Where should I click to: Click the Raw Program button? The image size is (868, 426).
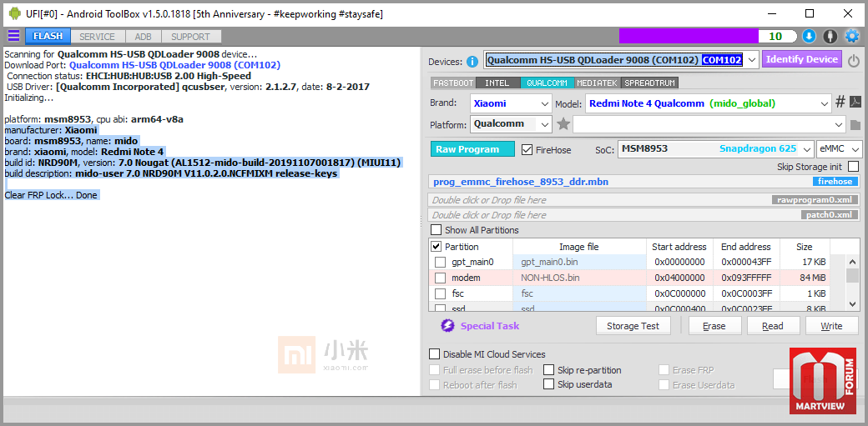(472, 149)
